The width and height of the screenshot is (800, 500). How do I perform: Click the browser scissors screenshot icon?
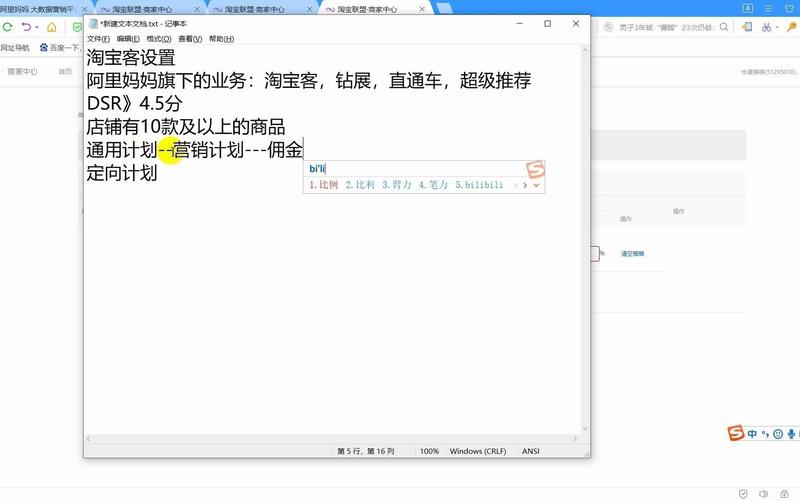click(x=766, y=27)
